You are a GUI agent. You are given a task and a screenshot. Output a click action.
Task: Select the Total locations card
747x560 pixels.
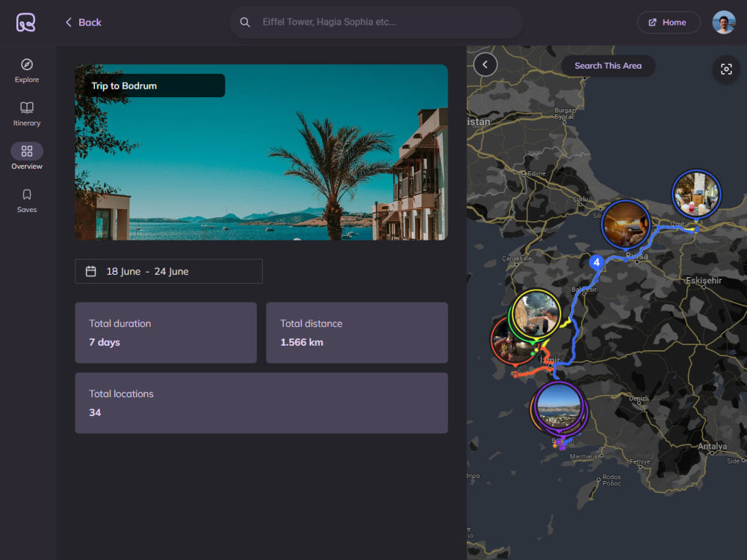click(261, 403)
